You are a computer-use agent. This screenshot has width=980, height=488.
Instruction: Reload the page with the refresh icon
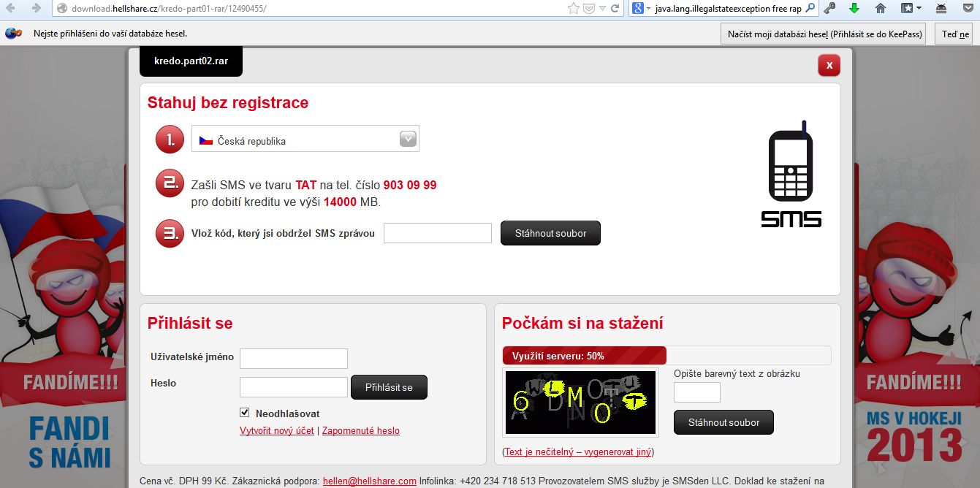615,8
